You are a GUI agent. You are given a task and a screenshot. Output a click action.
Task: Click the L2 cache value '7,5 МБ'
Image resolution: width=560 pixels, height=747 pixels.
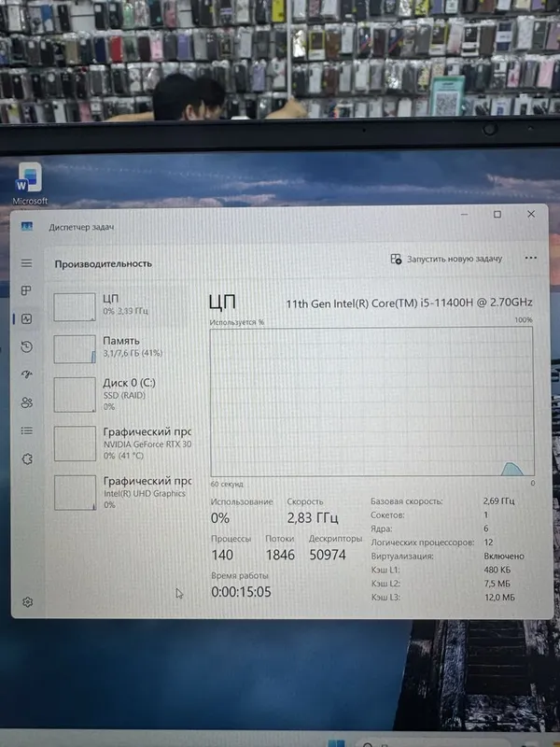[497, 584]
